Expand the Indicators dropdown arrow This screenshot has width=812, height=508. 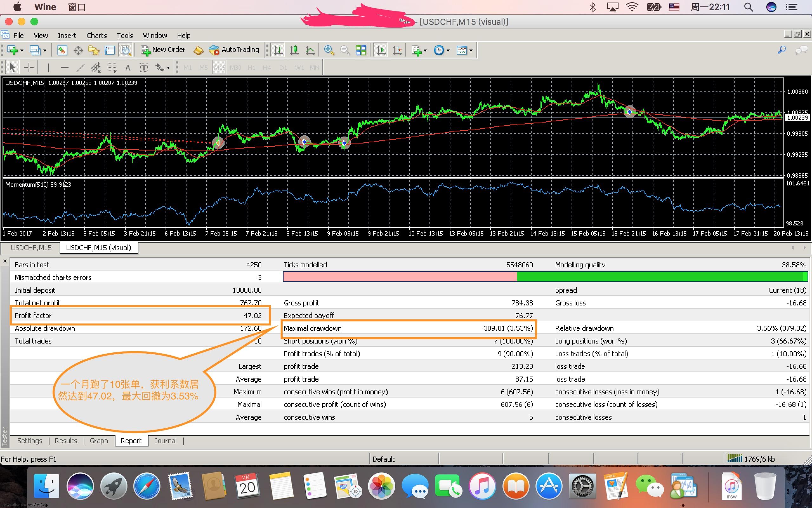pyautogui.click(x=425, y=50)
